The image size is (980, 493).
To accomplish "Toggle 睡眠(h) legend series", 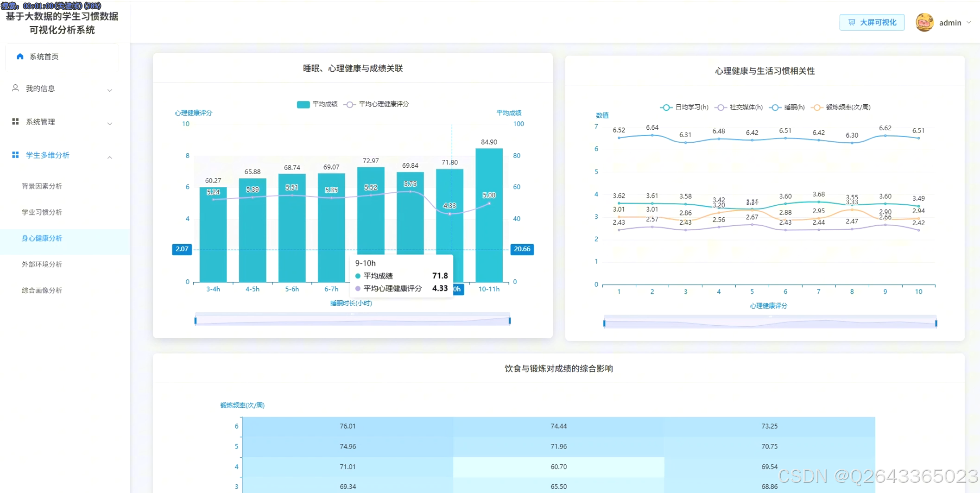I will 787,107.
